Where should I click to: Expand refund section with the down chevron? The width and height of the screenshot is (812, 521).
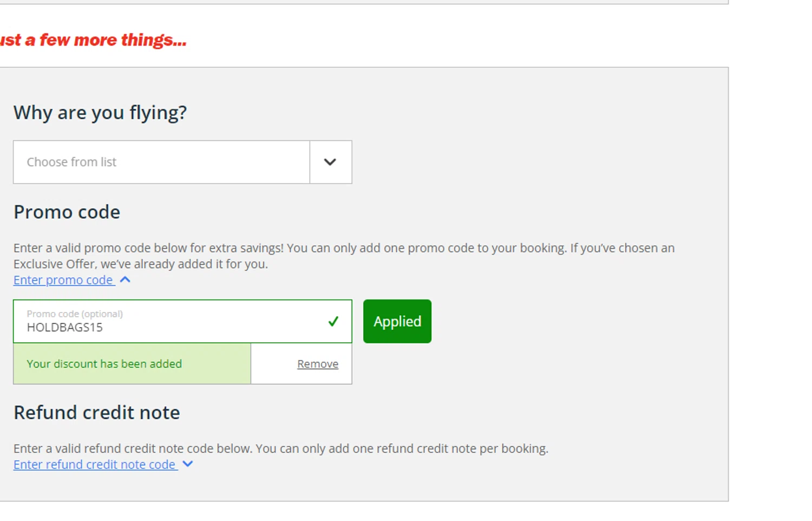tap(187, 464)
